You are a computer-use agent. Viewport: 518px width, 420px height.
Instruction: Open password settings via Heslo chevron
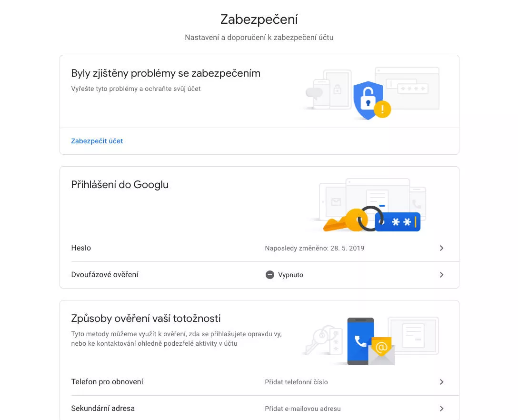coord(441,248)
